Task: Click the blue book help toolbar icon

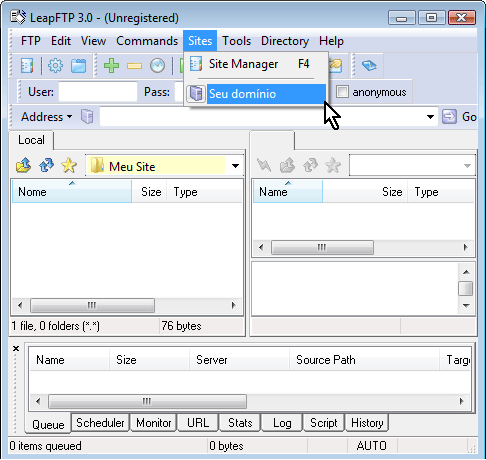Action: 369,65
